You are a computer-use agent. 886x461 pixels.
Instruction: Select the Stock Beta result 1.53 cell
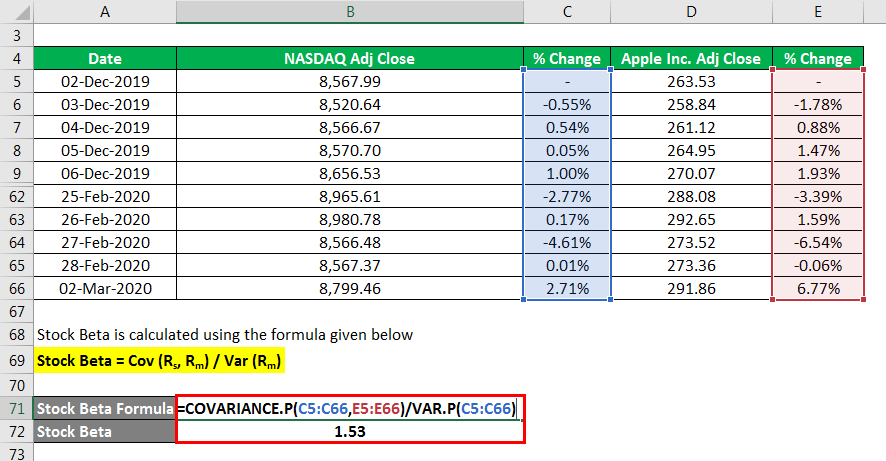[x=350, y=431]
